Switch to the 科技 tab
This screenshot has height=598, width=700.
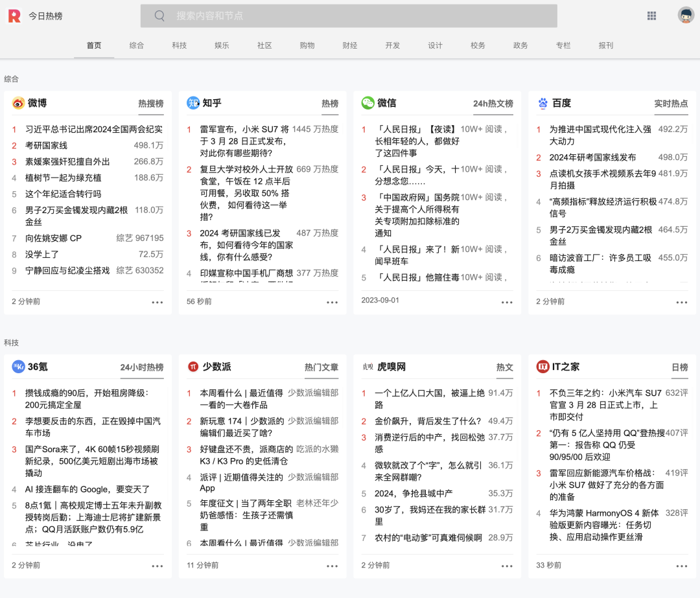coord(179,45)
